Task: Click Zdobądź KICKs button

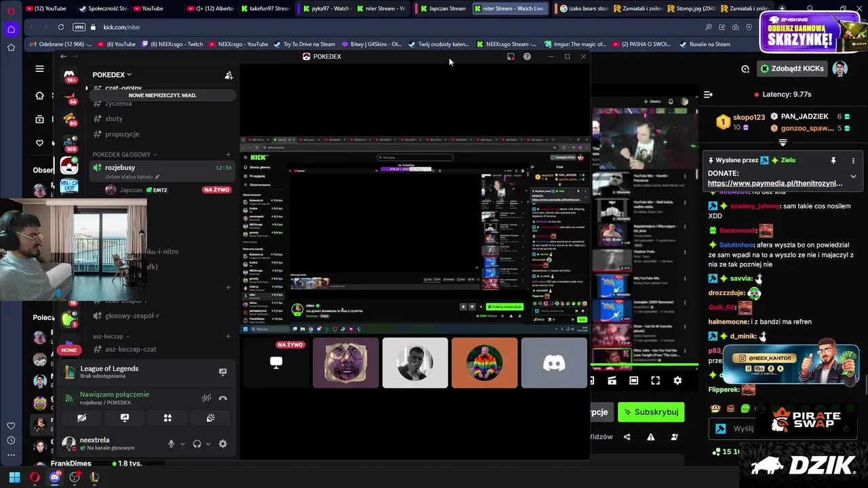Action: tap(791, 68)
